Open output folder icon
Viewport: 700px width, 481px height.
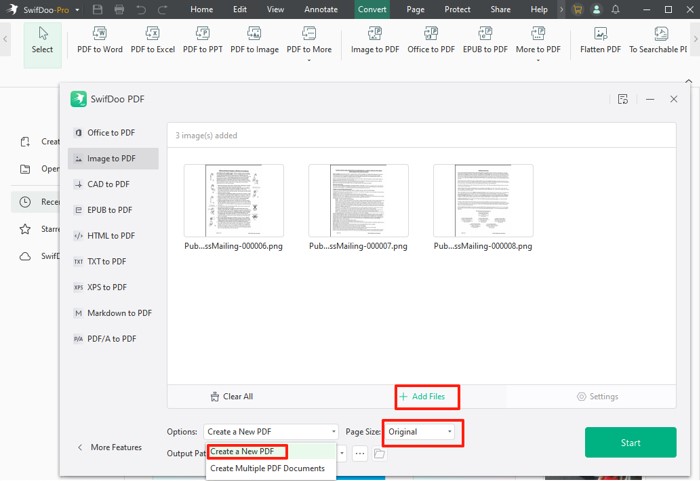point(379,453)
